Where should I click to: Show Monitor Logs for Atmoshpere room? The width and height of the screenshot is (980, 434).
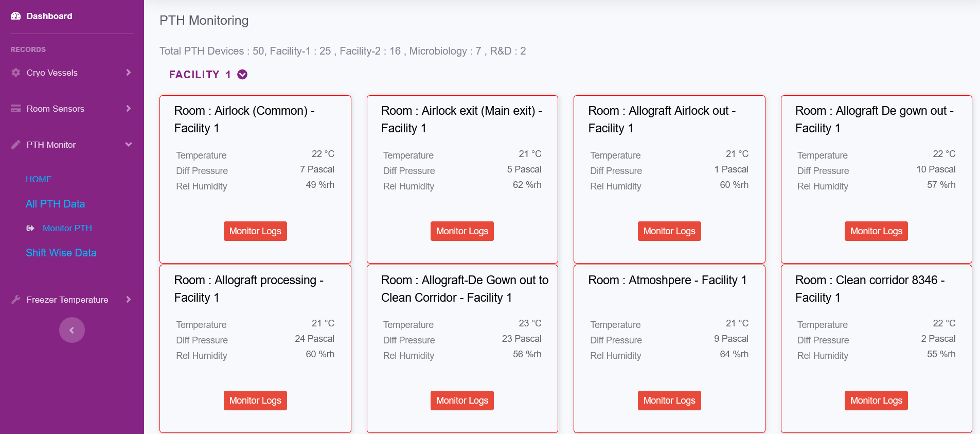click(x=669, y=401)
